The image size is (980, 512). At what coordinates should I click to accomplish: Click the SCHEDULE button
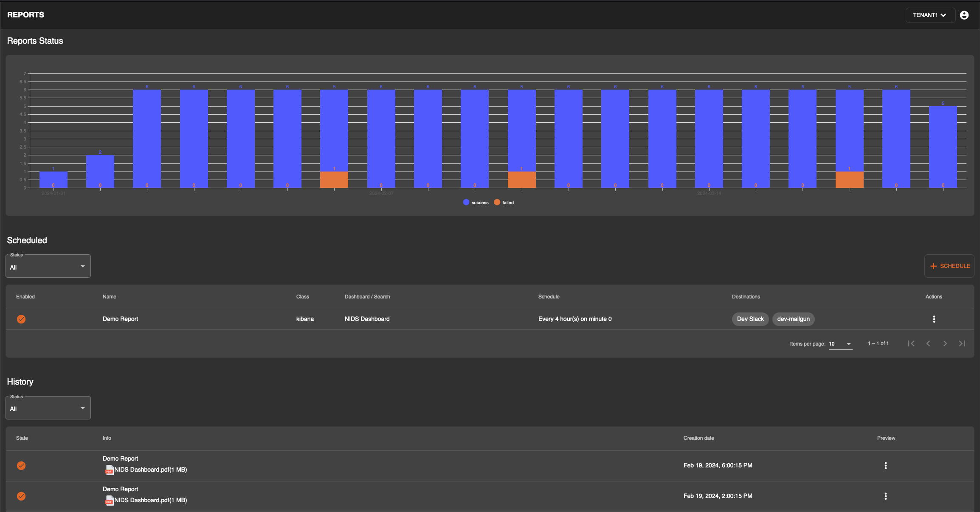pyautogui.click(x=949, y=266)
